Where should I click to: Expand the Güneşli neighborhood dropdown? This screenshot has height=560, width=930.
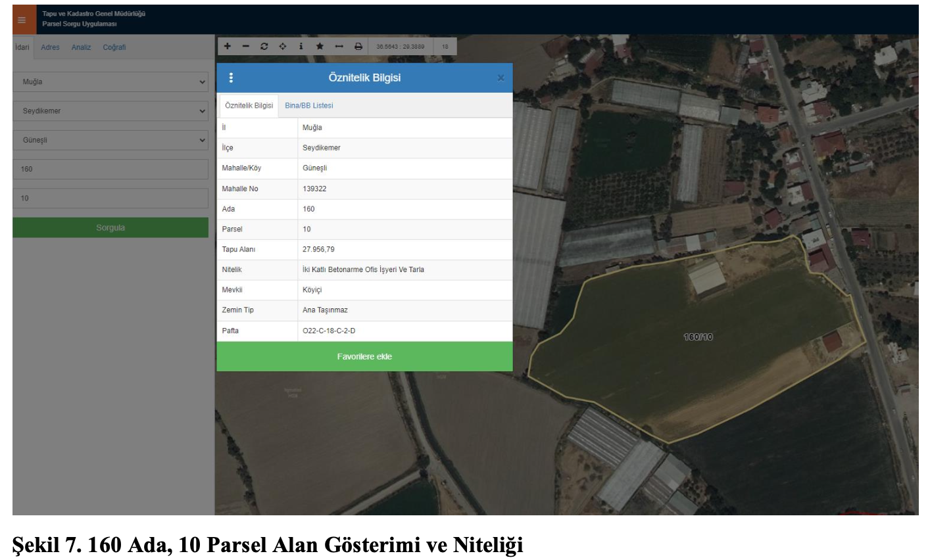110,140
